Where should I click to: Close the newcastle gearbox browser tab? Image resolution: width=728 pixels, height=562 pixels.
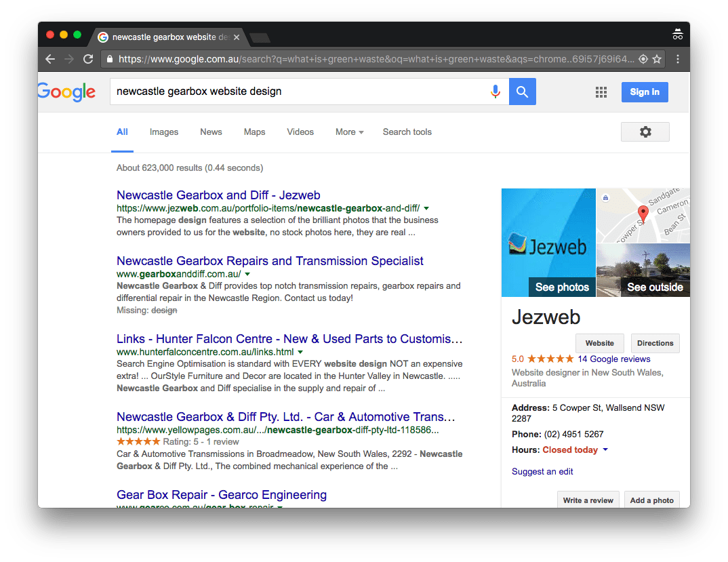point(237,37)
